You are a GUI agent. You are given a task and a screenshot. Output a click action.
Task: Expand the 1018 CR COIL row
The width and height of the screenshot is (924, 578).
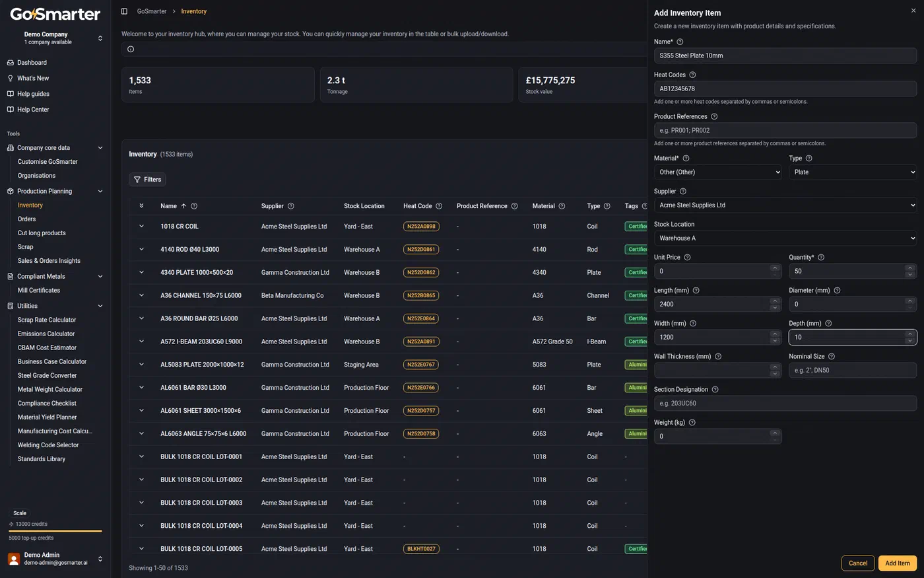pyautogui.click(x=141, y=226)
